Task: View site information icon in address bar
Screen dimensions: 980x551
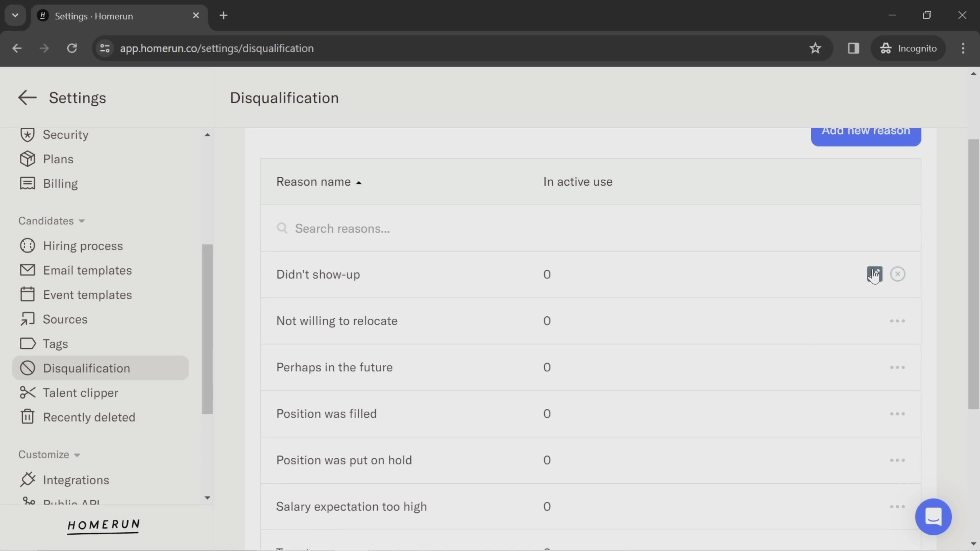Action: coord(105,48)
